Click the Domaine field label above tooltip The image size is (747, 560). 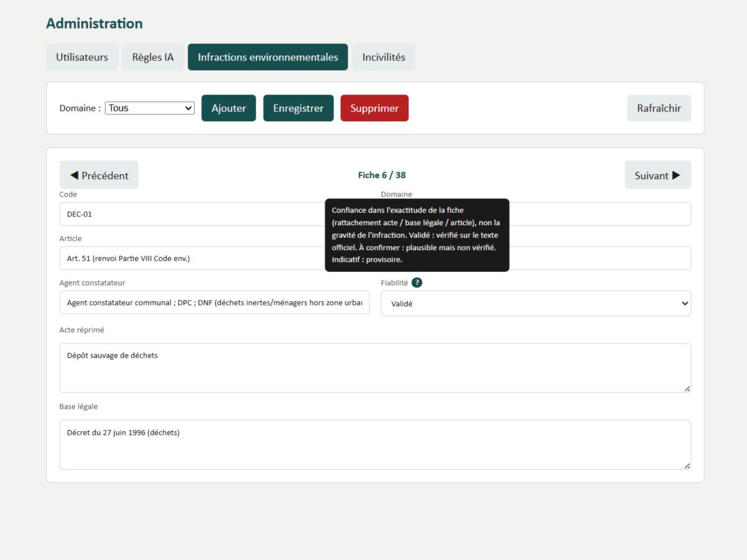point(397,194)
